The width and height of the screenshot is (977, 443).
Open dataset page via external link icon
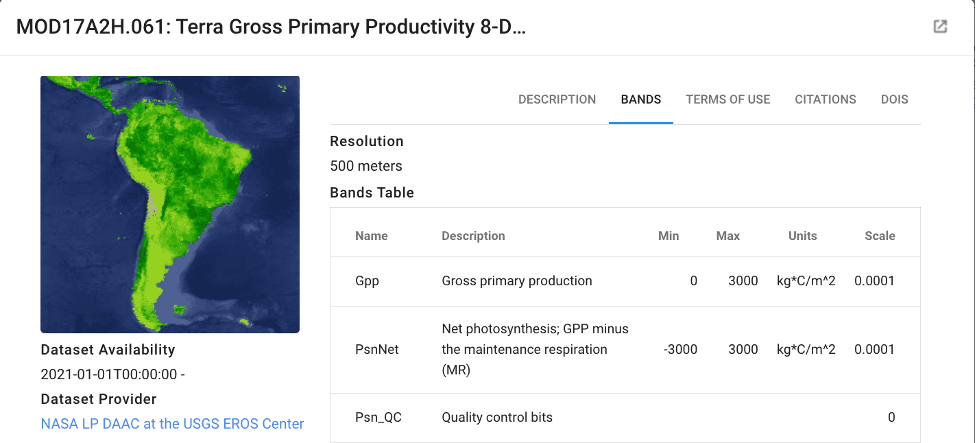point(940,27)
